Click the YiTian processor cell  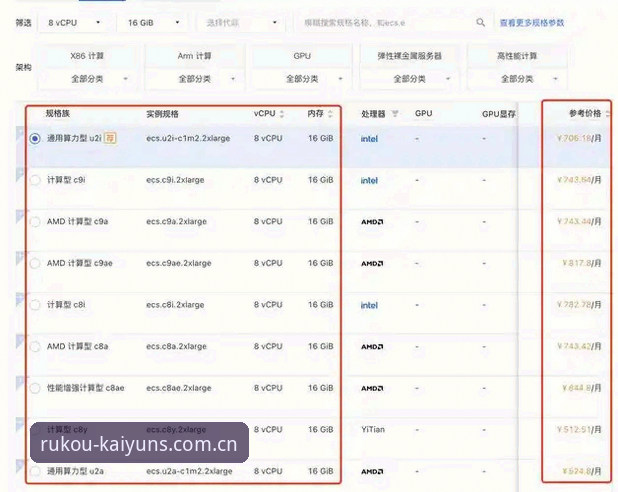pyautogui.click(x=373, y=430)
